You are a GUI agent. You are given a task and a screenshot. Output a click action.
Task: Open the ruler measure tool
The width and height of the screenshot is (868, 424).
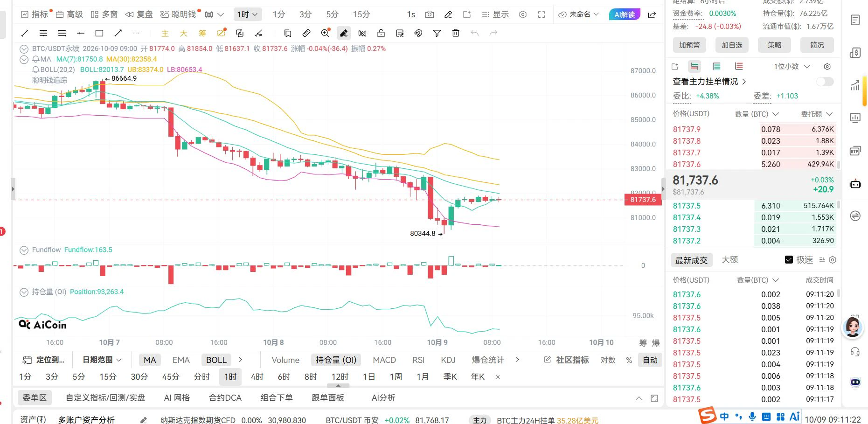click(x=306, y=33)
